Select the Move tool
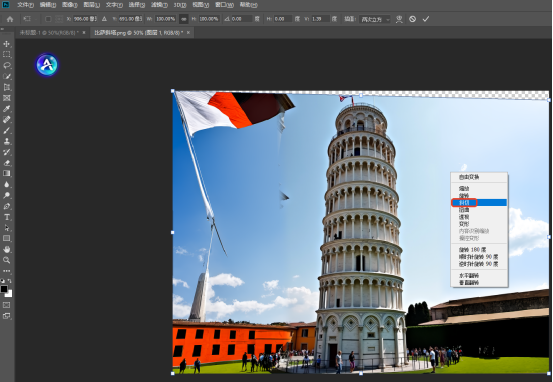The image size is (553, 382). 6,44
